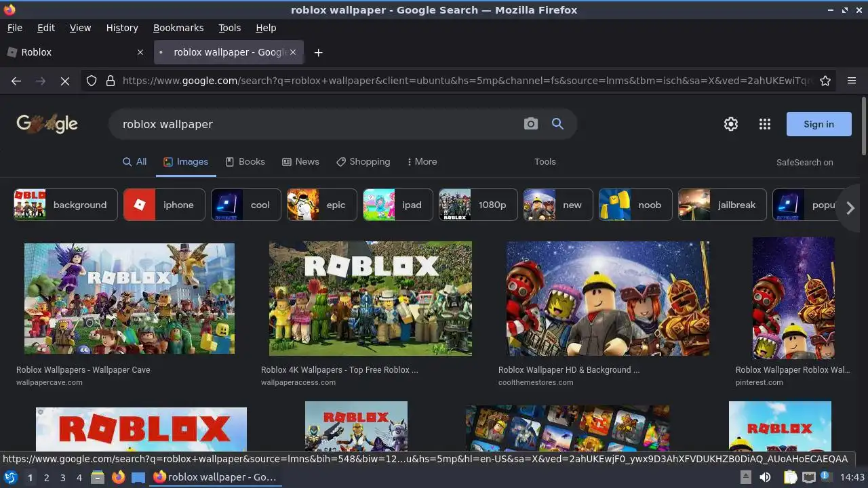868x488 pixels.
Task: Filter by the new chip
Action: [x=558, y=205]
